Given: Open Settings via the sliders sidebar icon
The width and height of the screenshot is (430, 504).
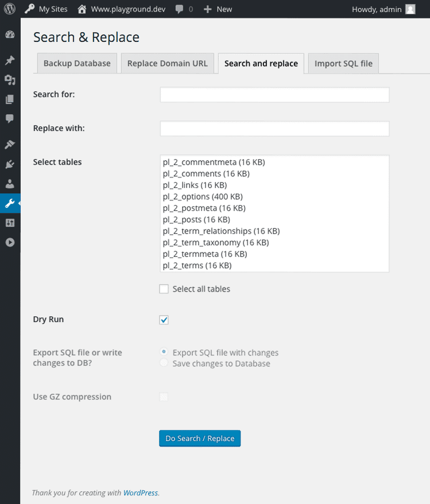Looking at the screenshot, I should coord(10,223).
